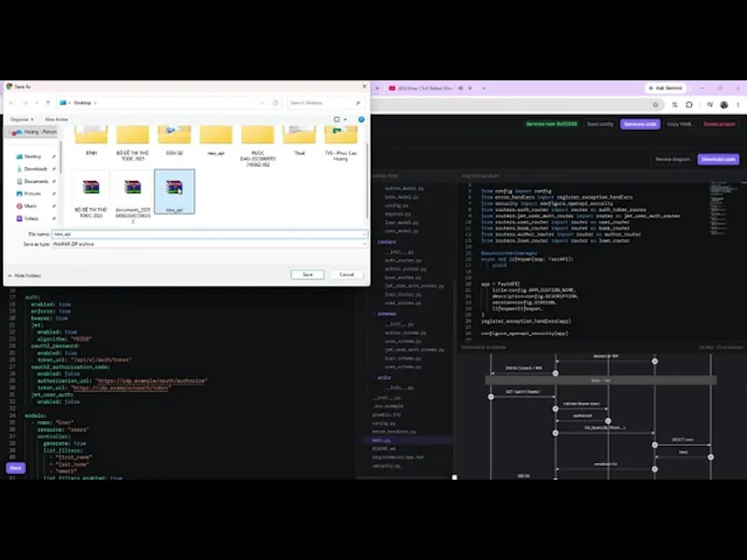Click the Ask Gemini button in Chrome
Screen dimensions: 747x560
point(666,88)
